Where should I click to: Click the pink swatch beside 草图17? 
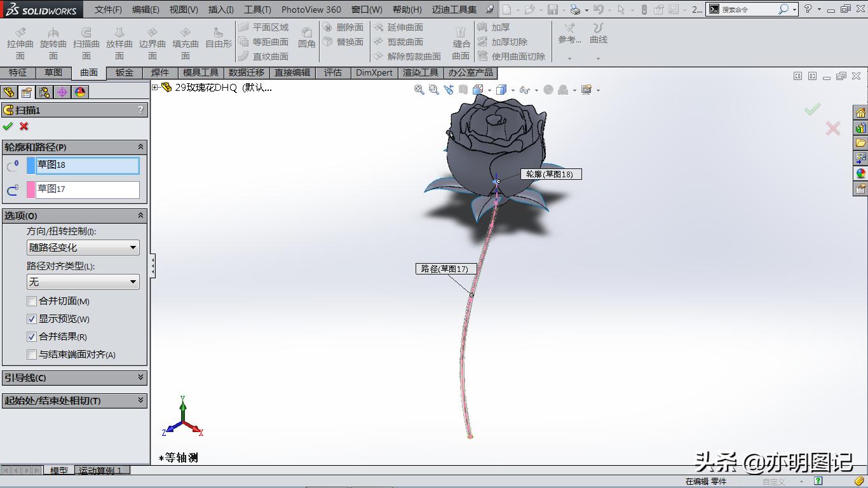pos(29,189)
